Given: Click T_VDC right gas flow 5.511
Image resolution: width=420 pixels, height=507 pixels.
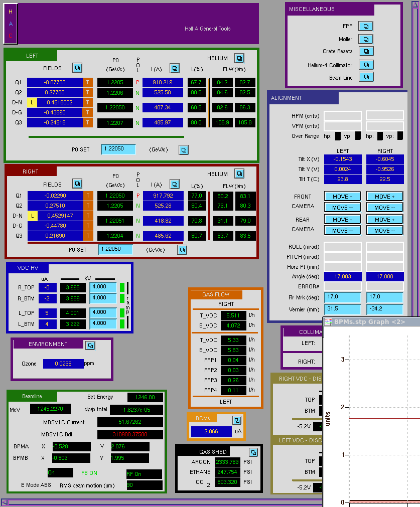Looking at the screenshot, I should coord(233,315).
